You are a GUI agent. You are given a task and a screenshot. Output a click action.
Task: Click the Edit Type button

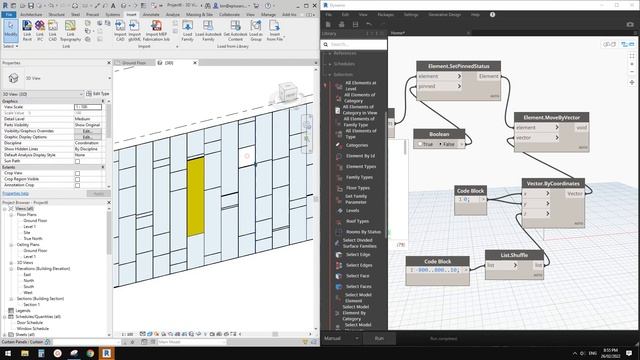pyautogui.click(x=98, y=94)
